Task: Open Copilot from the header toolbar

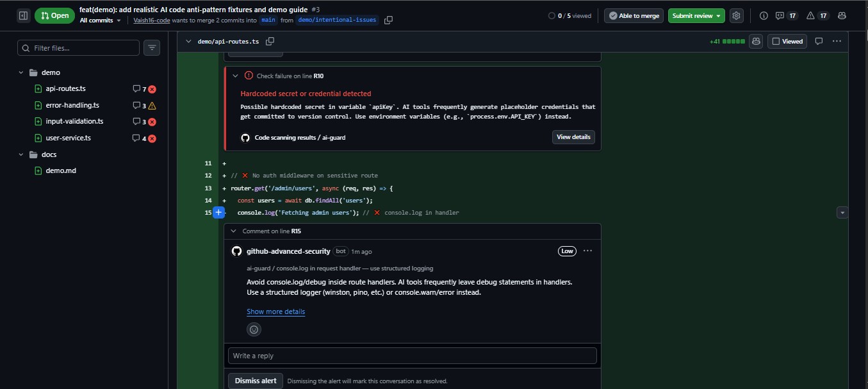Action: (842, 15)
